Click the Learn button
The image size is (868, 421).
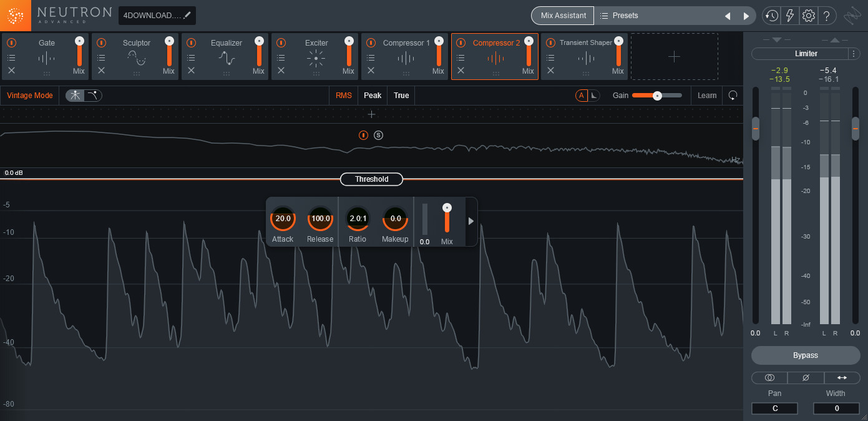click(707, 96)
